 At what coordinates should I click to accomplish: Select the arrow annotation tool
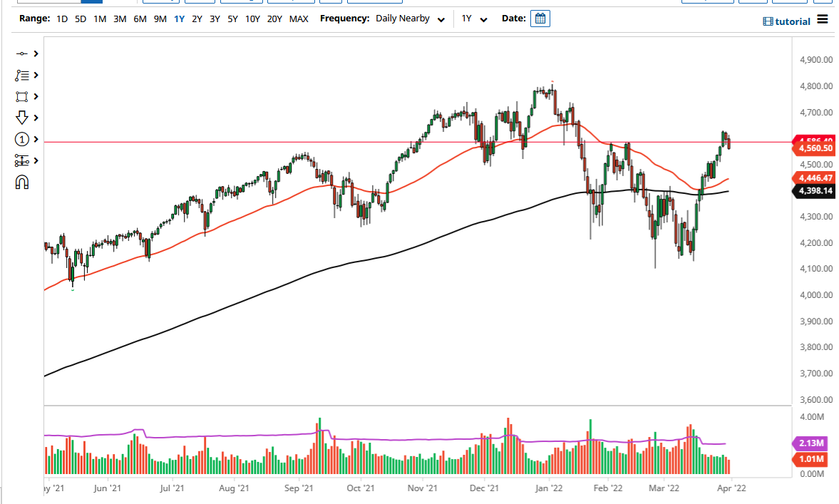point(21,118)
